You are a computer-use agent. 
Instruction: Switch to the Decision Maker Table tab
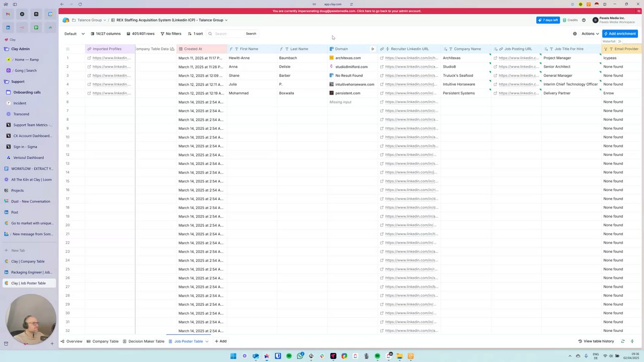143,341
